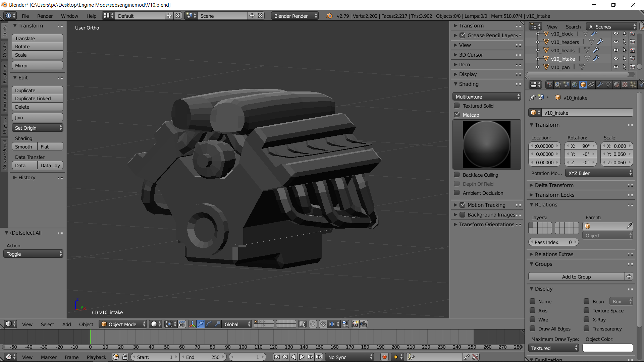Open the Modifiers wrench properties tab
644x362 pixels.
coord(600,85)
